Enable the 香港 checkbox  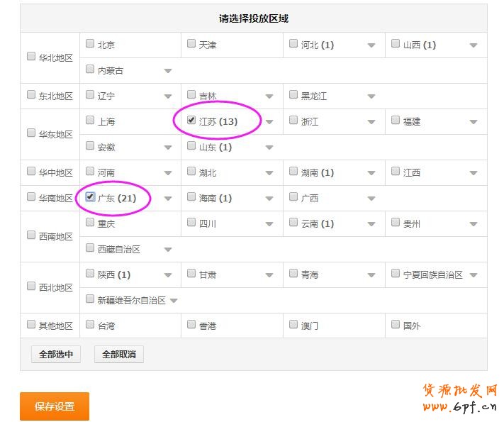pyautogui.click(x=191, y=325)
